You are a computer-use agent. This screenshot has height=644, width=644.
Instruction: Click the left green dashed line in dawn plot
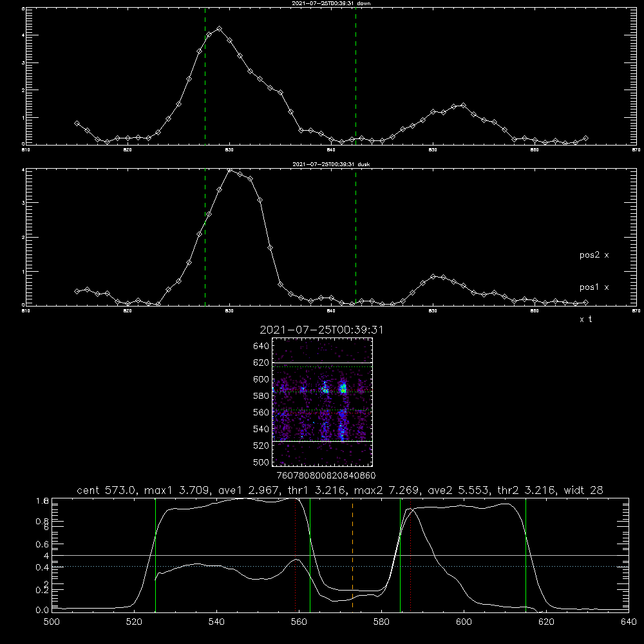205,76
